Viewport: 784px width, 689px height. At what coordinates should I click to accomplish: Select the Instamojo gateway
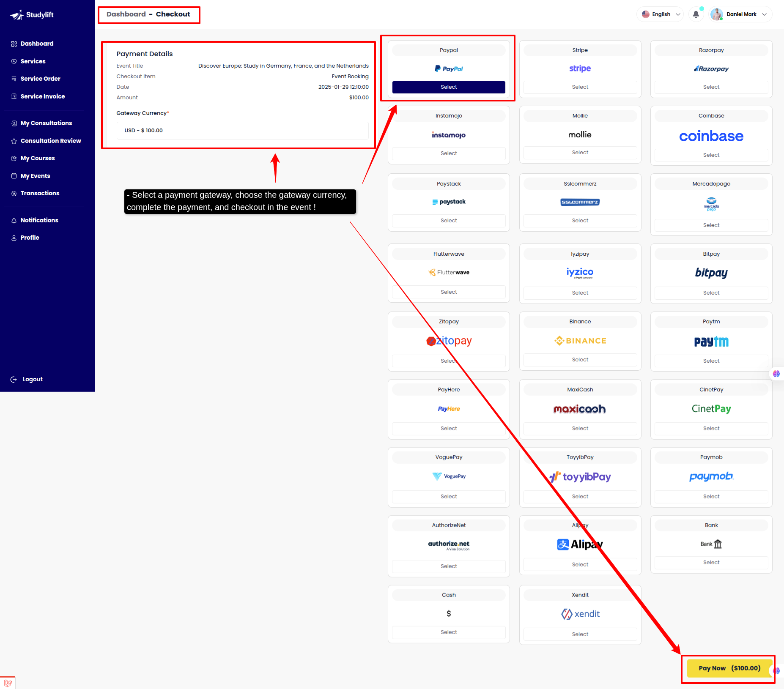[449, 153]
